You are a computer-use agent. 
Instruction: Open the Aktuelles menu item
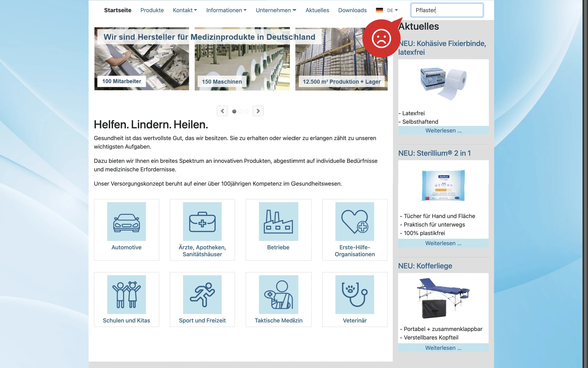coord(317,10)
